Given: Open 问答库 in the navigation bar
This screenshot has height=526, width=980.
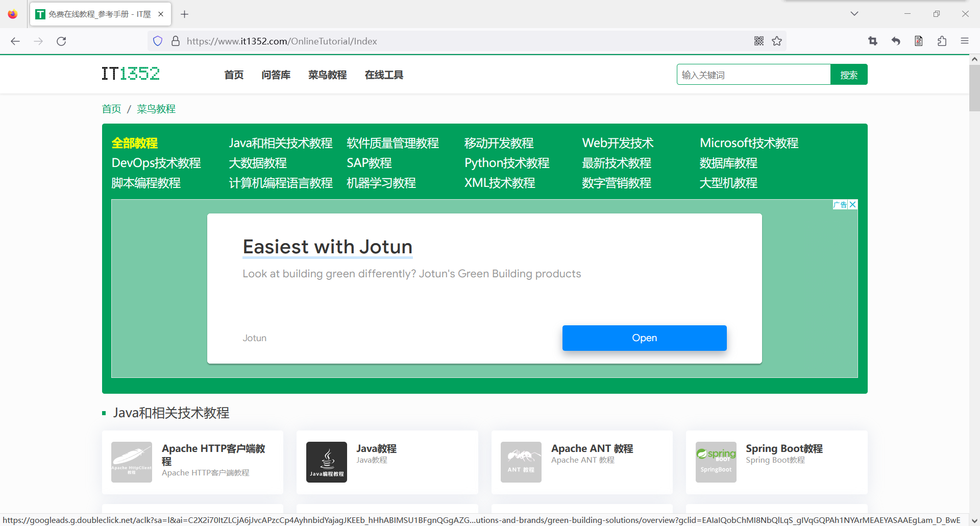Looking at the screenshot, I should [x=276, y=75].
